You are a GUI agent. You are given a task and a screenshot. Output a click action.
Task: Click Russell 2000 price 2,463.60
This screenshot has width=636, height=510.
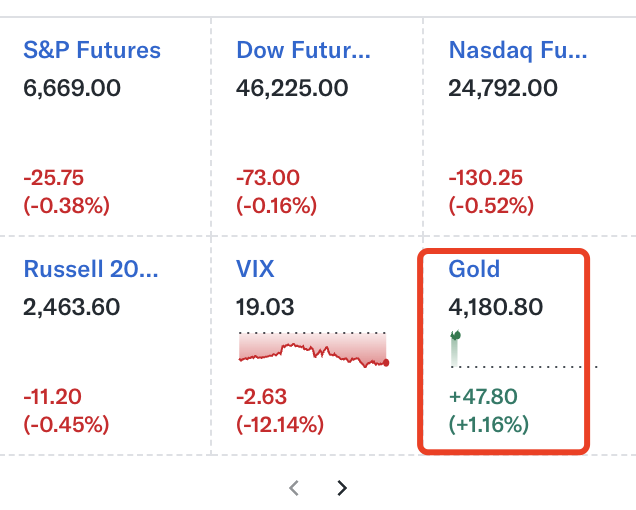72,306
